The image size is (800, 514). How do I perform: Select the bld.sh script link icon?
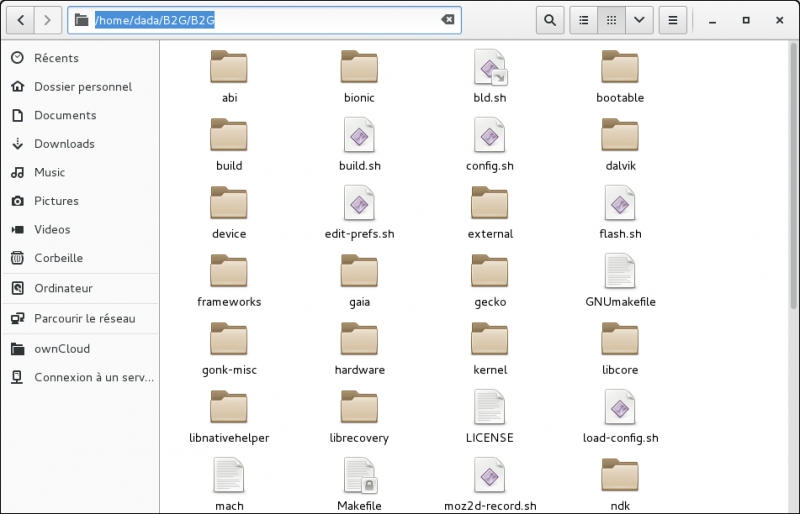click(x=490, y=67)
